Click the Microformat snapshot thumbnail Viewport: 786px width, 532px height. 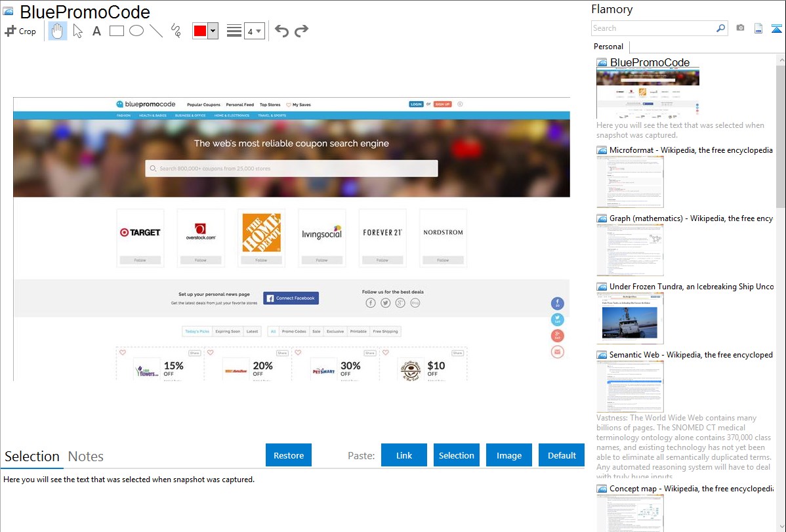pos(630,182)
